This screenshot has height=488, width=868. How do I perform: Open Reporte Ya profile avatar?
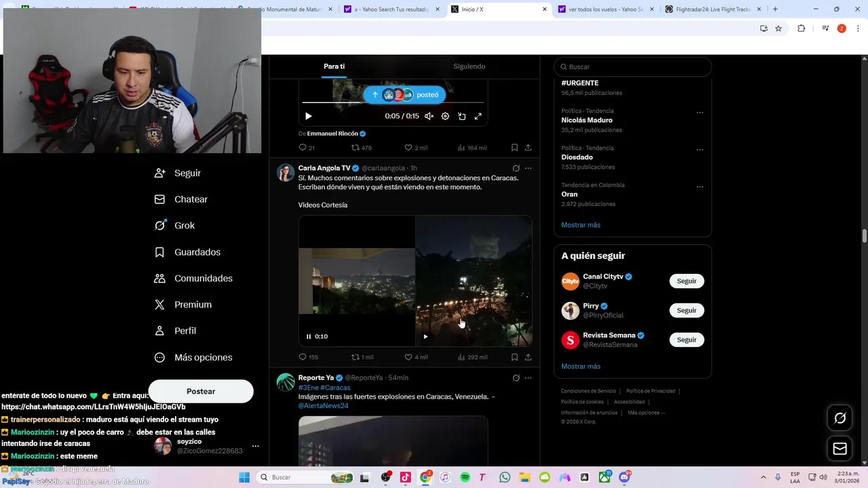pyautogui.click(x=285, y=382)
